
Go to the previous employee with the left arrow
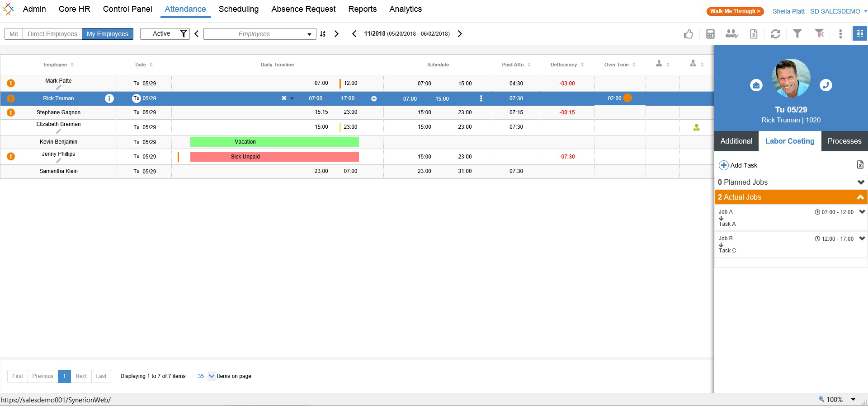[x=197, y=34]
